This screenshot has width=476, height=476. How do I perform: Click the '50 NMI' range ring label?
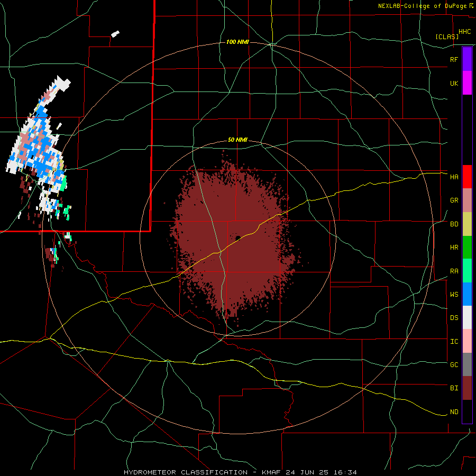point(237,140)
